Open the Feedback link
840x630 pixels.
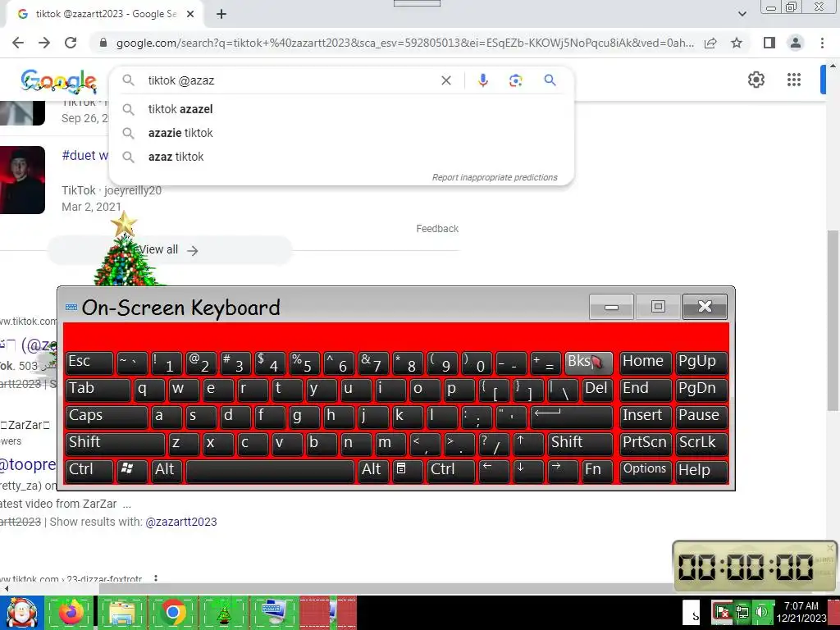point(437,229)
